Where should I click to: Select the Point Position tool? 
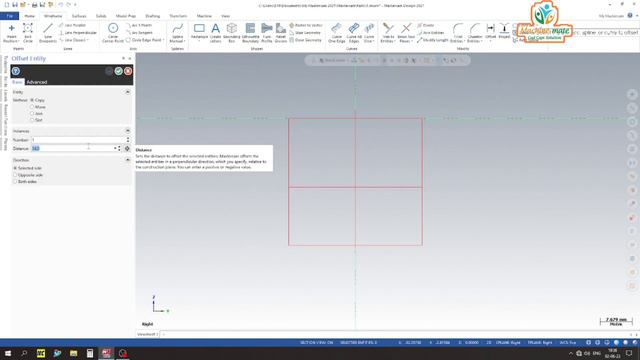point(11,33)
